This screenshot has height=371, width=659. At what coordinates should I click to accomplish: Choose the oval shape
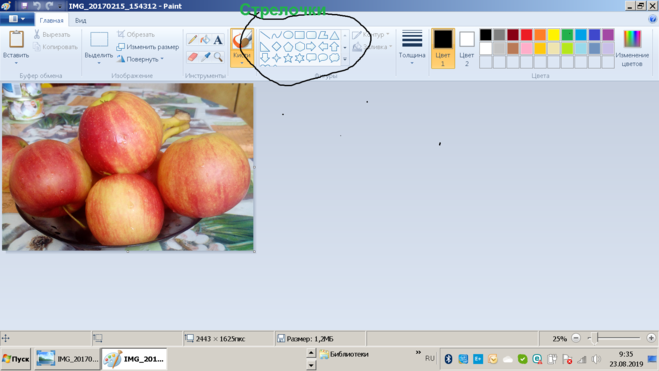(288, 35)
